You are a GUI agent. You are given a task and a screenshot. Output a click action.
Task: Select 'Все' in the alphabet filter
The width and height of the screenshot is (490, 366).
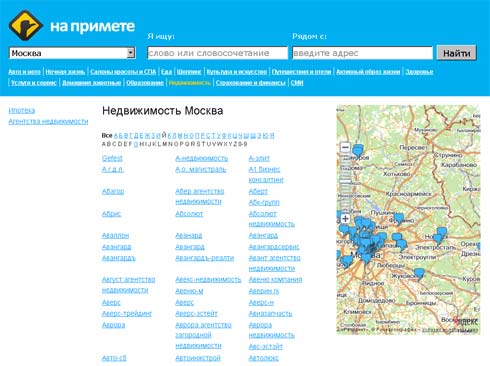click(x=107, y=135)
